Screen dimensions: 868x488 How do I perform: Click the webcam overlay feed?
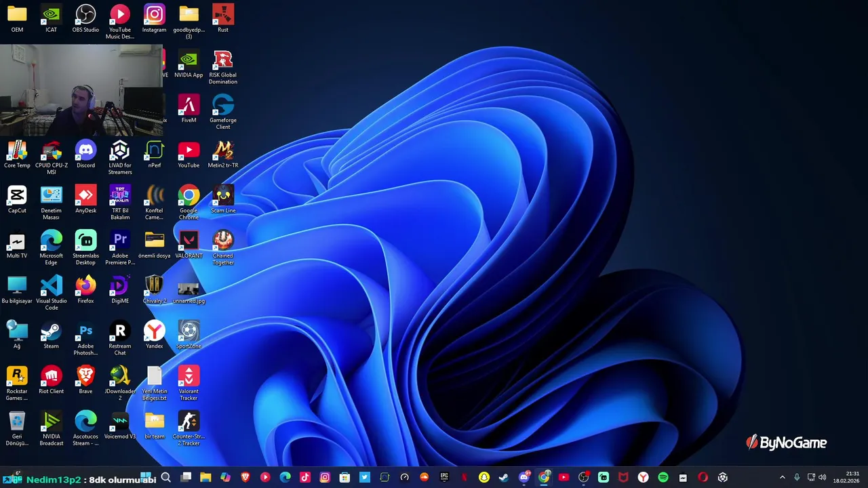pos(81,90)
